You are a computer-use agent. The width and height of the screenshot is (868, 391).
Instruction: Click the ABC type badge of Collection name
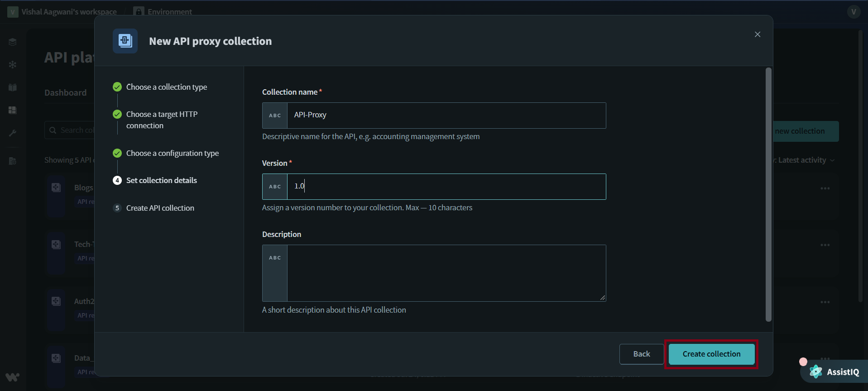click(275, 116)
